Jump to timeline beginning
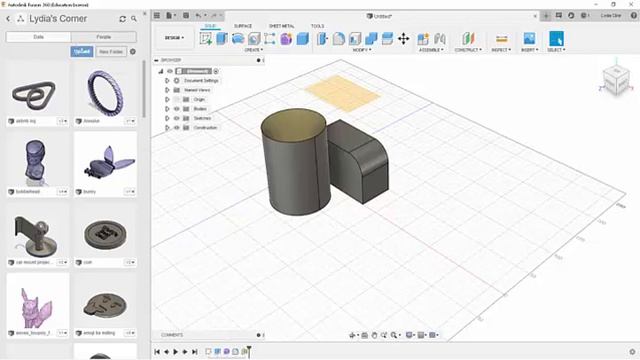The height and width of the screenshot is (360, 640). click(157, 351)
